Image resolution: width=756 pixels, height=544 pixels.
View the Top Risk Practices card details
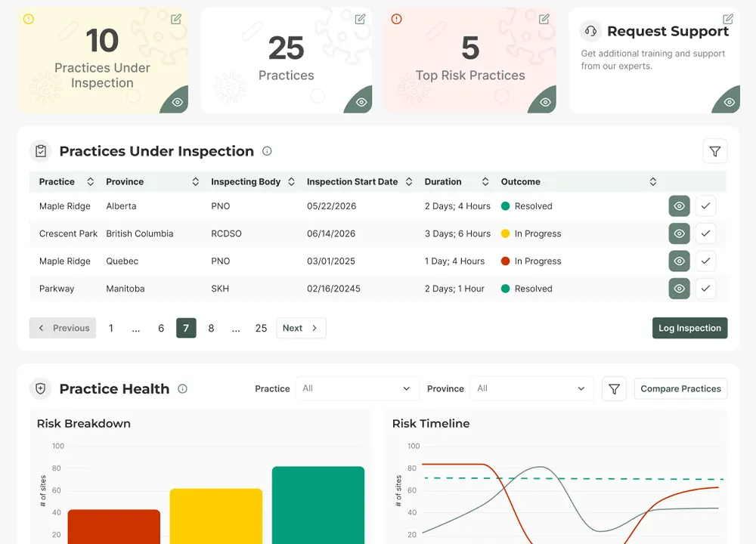coord(545,102)
